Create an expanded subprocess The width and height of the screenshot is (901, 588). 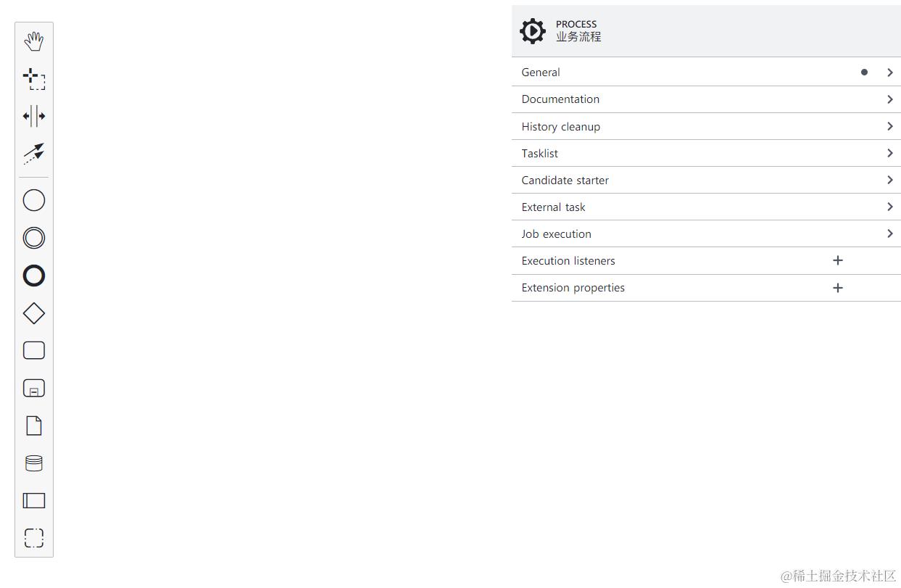(34, 389)
